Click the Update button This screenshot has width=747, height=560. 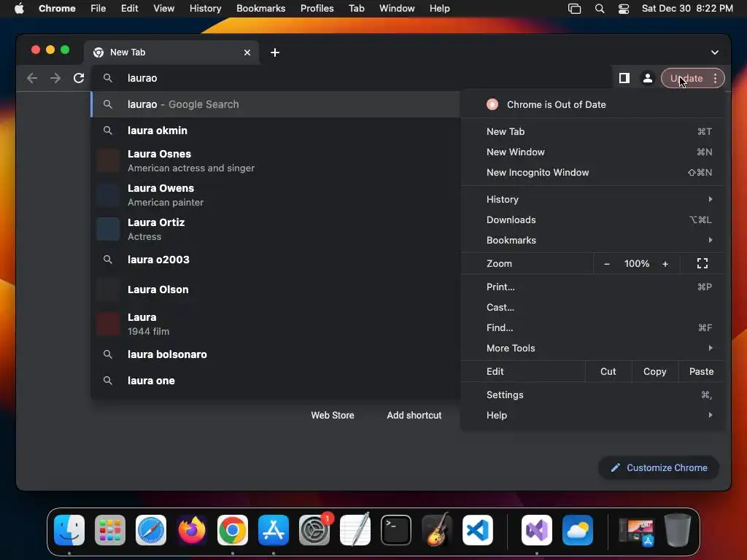[x=686, y=78]
